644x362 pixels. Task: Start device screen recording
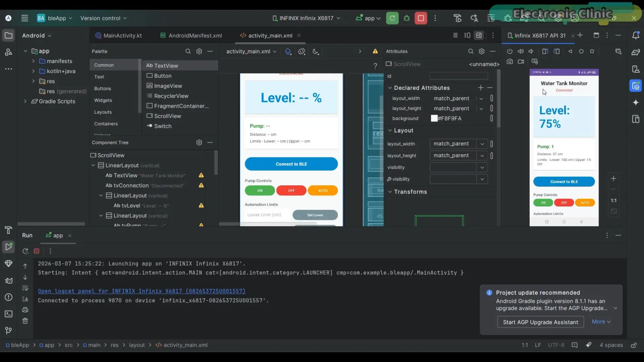(521, 61)
